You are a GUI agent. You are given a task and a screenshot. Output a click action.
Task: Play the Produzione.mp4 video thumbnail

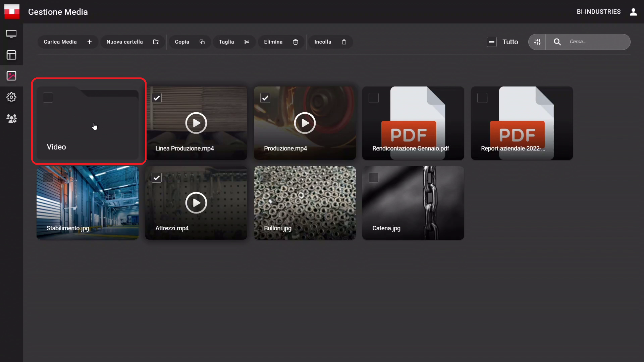click(305, 123)
